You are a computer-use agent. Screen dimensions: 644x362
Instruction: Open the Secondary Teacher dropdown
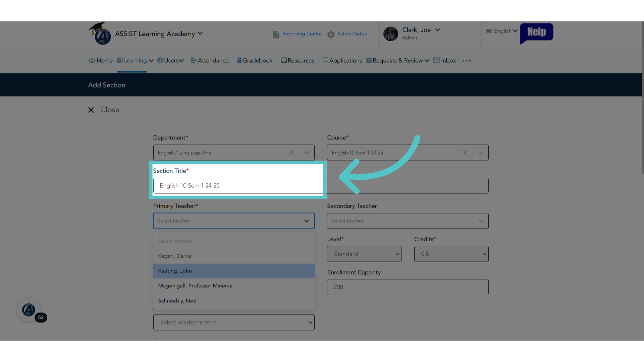(x=408, y=221)
